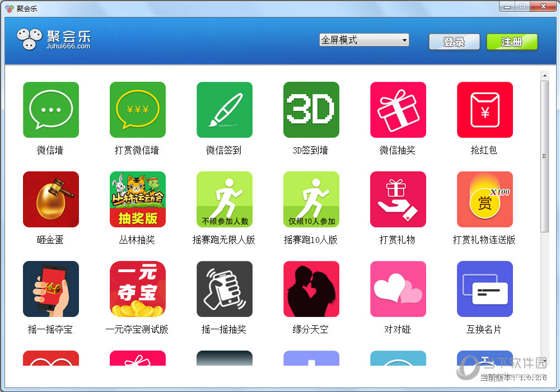Expand the 全屏模式 display mode dropdown
This screenshot has width=560, height=392.
coord(364,40)
